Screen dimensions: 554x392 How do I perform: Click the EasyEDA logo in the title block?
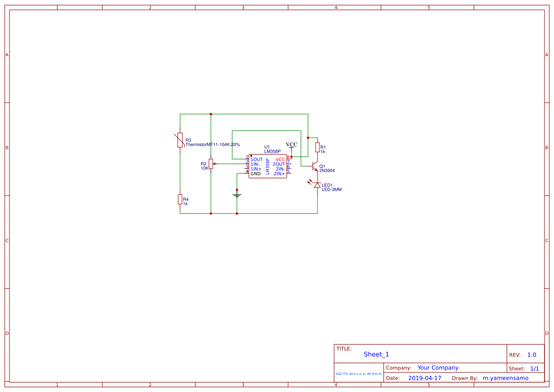point(357,374)
